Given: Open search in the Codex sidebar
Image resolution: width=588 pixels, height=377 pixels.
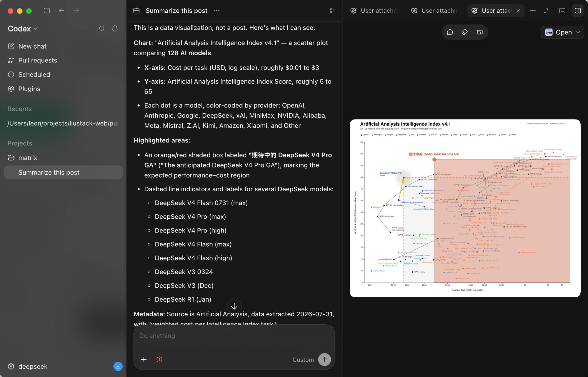Looking at the screenshot, I should point(102,29).
